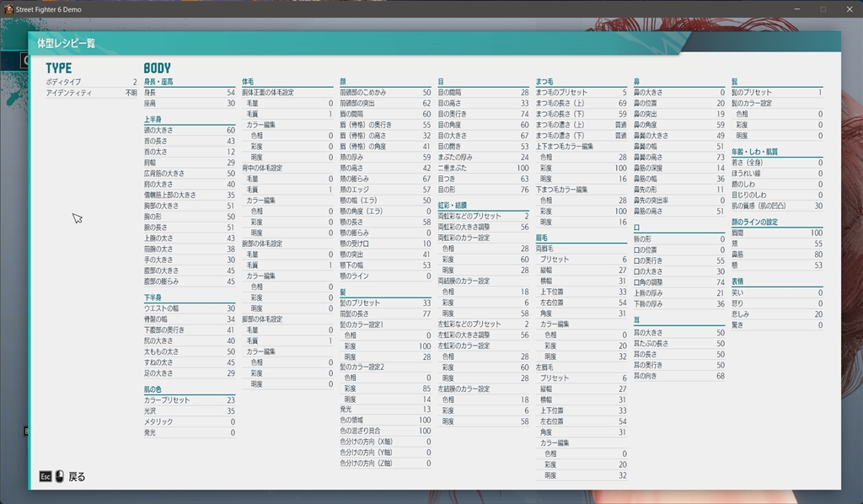Select the ボディタイプ row
863x504 pixels.
[91, 82]
